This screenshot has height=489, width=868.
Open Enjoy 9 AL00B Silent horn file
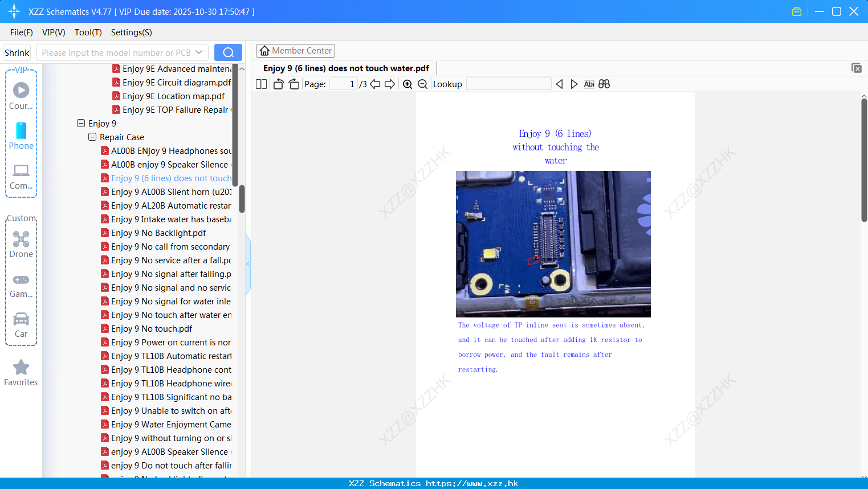(x=166, y=191)
